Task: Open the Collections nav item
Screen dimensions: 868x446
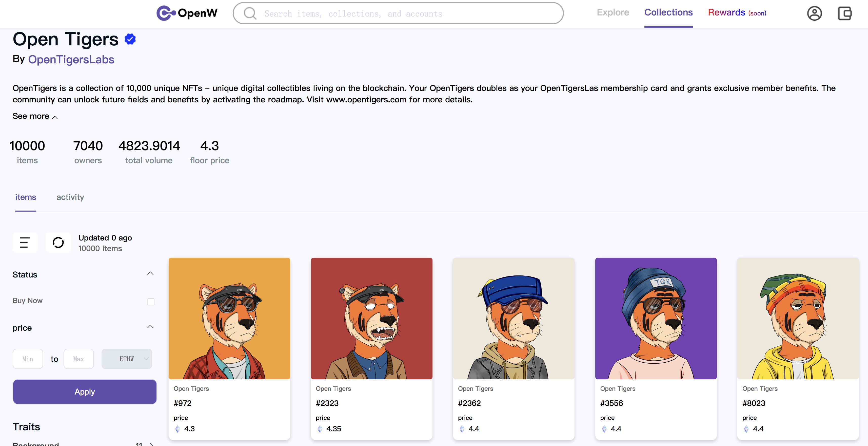Action: 668,12
